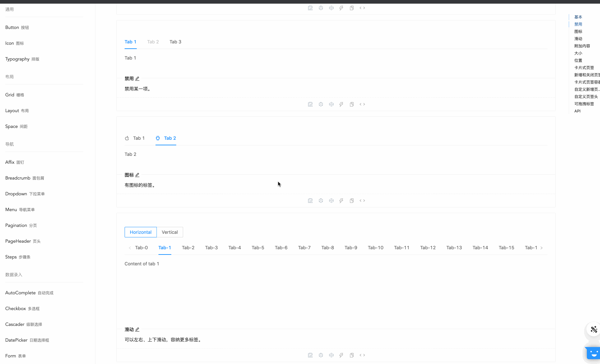
Task: Click the CodePen icon under 禁用 demo
Action: pyautogui.click(x=331, y=104)
